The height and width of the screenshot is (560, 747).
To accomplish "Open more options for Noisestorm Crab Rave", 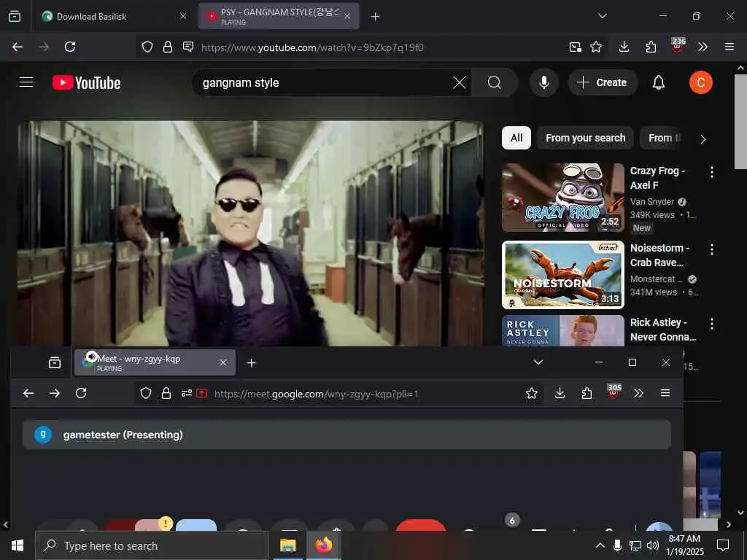I will click(712, 249).
